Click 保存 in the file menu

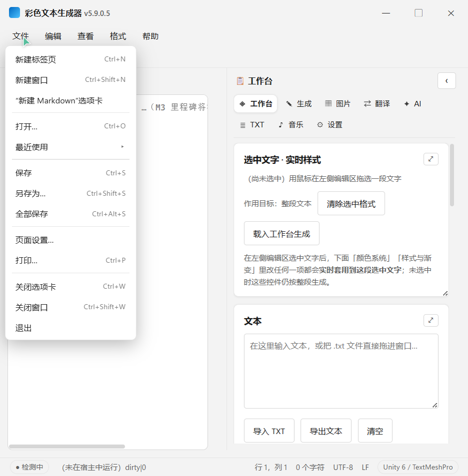click(70, 173)
